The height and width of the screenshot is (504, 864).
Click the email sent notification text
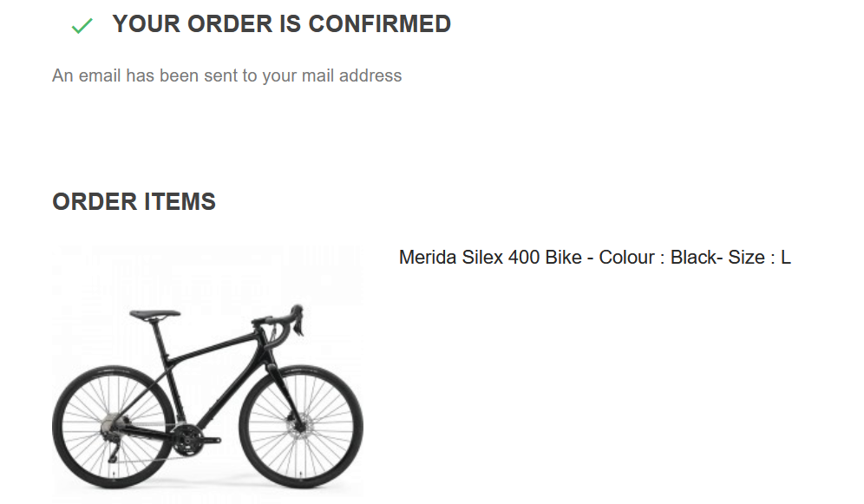click(x=226, y=75)
